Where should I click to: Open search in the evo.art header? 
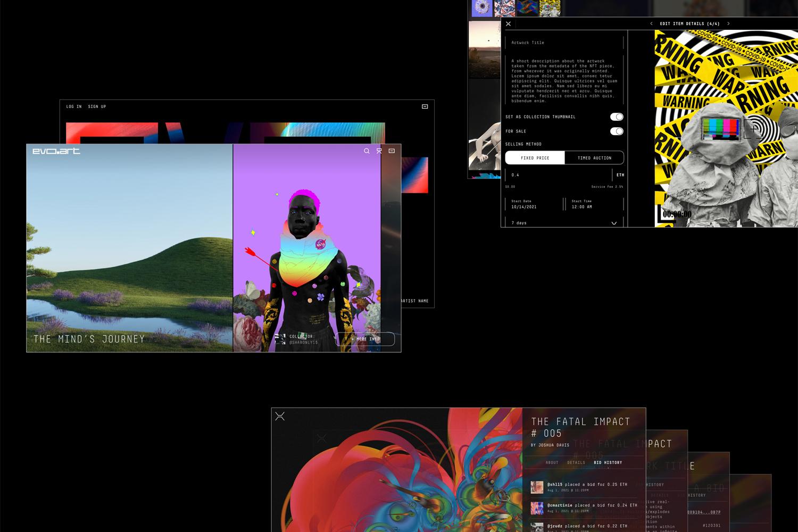click(x=367, y=151)
